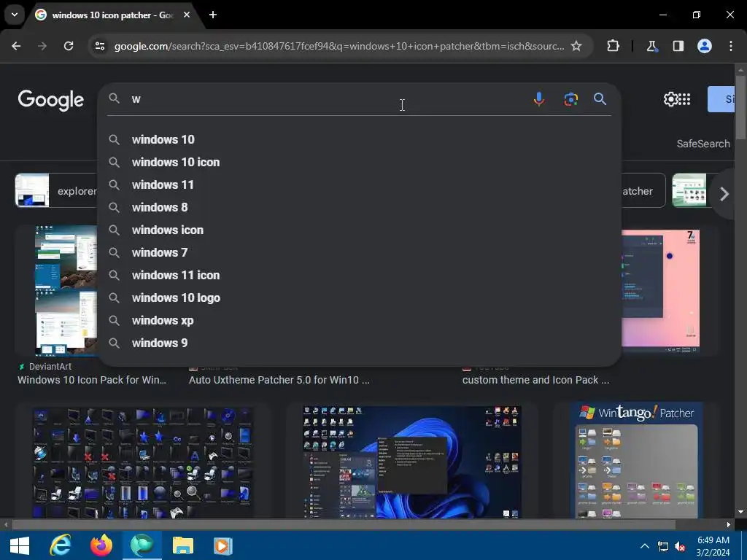747x560 pixels.
Task: Choose suggestion "windows 10 icon"
Action: [x=359, y=163]
